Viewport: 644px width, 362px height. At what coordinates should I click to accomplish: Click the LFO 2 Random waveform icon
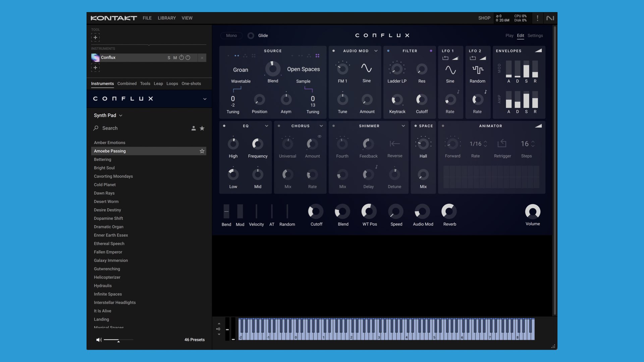click(477, 70)
